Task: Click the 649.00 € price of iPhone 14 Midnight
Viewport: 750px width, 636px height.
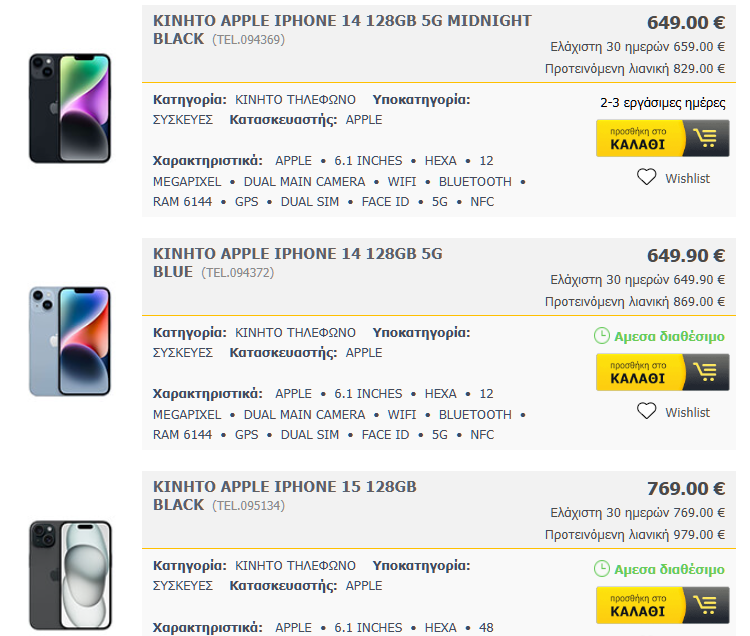Action: tap(686, 22)
